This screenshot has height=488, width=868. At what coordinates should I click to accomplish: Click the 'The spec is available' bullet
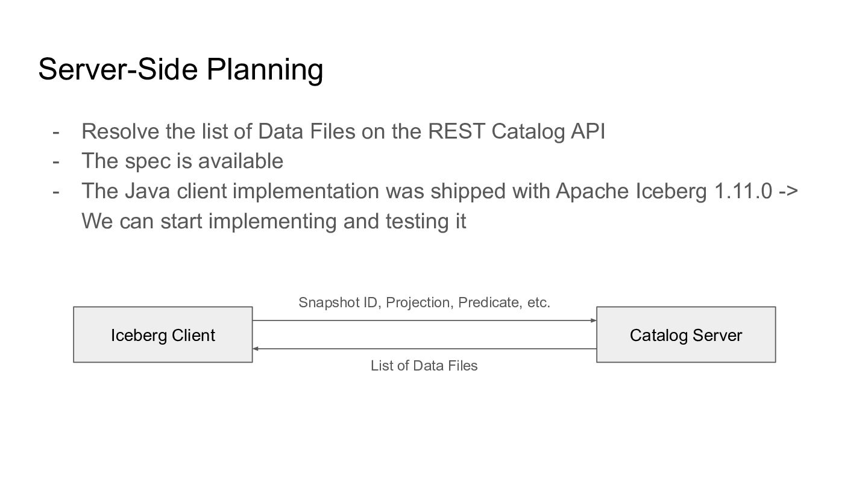coord(182,161)
